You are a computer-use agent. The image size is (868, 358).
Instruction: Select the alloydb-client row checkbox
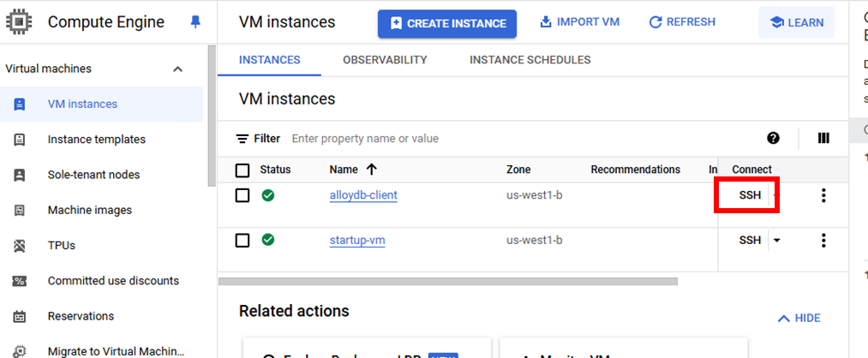[242, 195]
